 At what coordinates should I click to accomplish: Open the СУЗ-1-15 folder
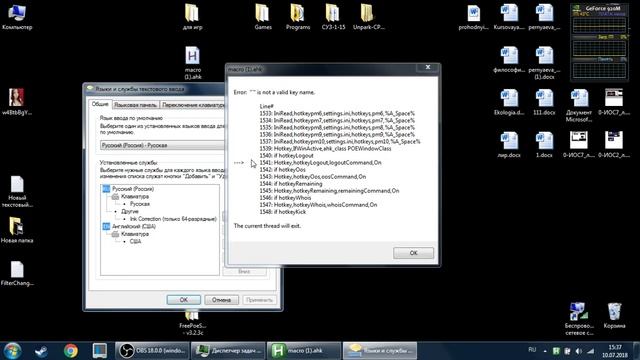click(x=333, y=17)
